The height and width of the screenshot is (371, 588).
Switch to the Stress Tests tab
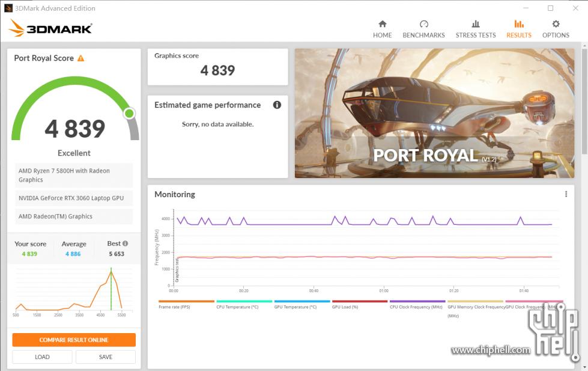tap(476, 29)
